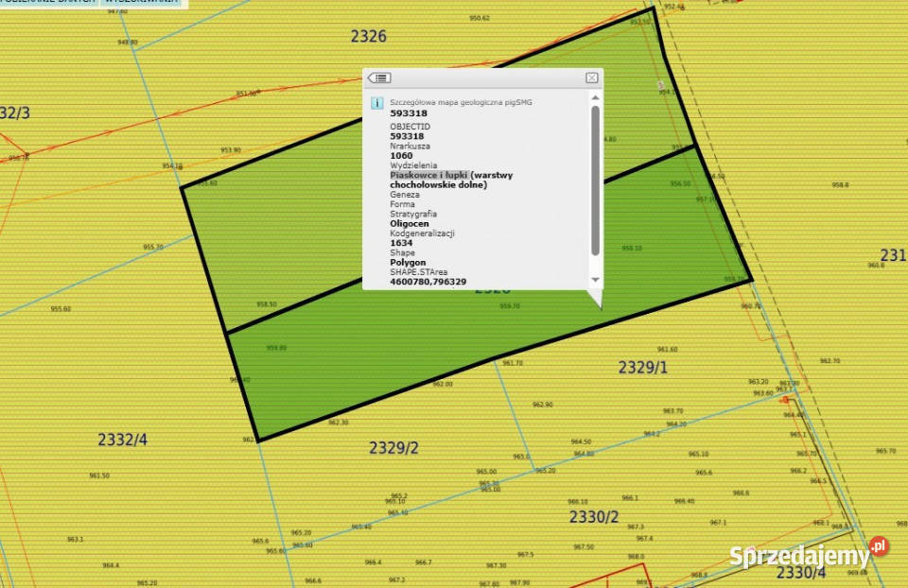Select parcel 2332/4 on the map

[x=122, y=440]
